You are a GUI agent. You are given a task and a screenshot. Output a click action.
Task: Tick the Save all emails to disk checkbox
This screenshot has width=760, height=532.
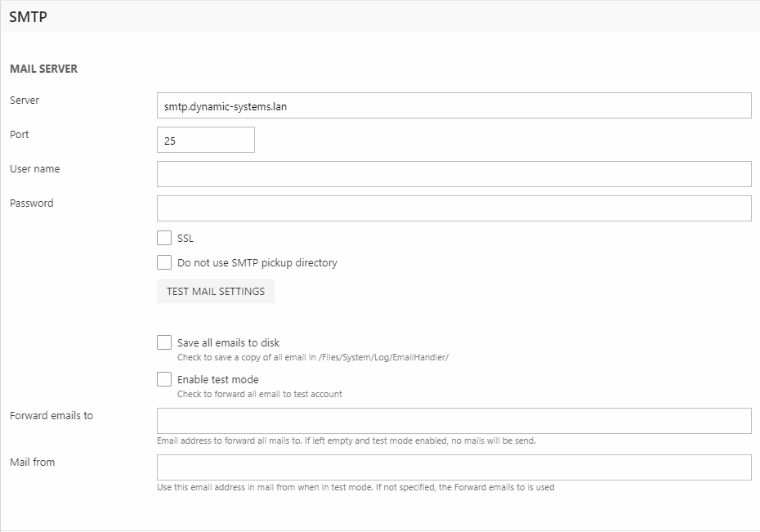[x=164, y=343]
